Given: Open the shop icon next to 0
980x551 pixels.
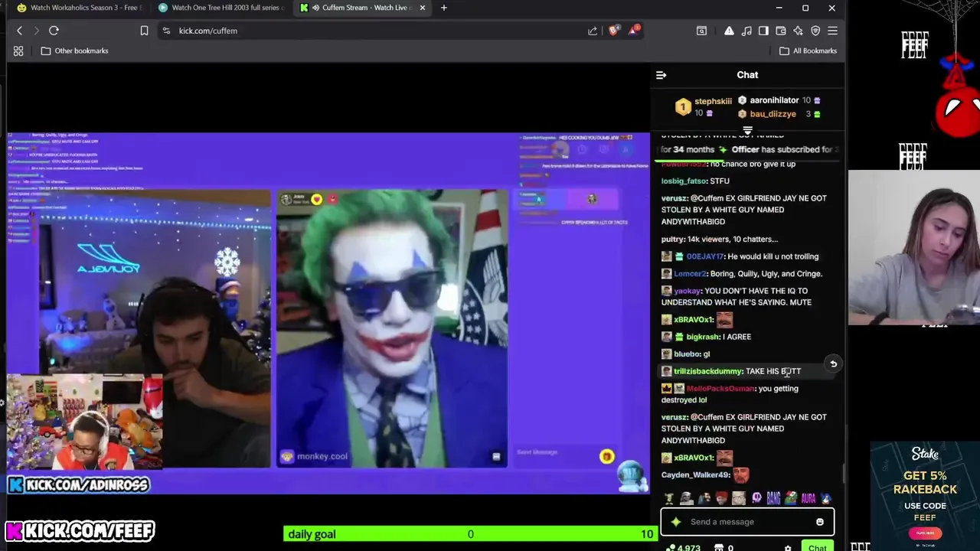Looking at the screenshot, I should click(719, 548).
